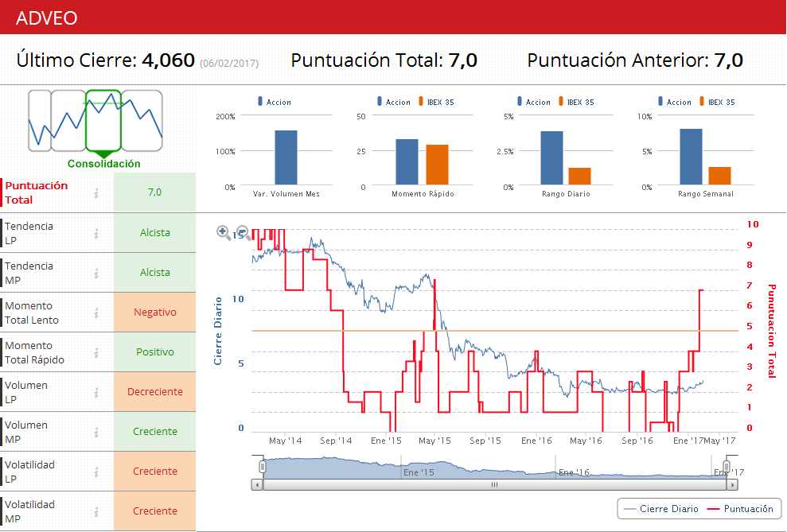Click the Cierre Diario vertical axis title
This screenshot has width=787, height=532.
click(x=218, y=331)
